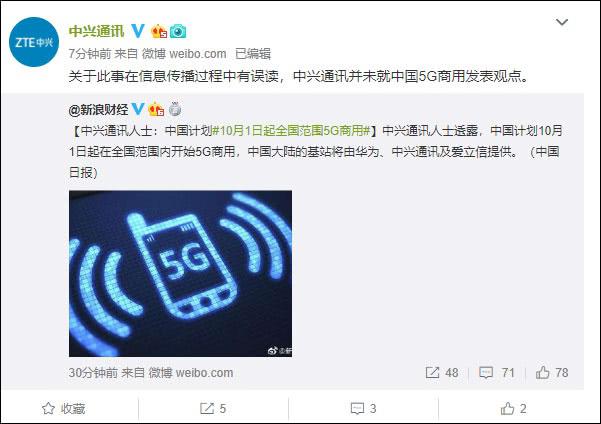This screenshot has height=424, width=601.
Task: Open the original post's 71 comments
Action: pos(496,373)
